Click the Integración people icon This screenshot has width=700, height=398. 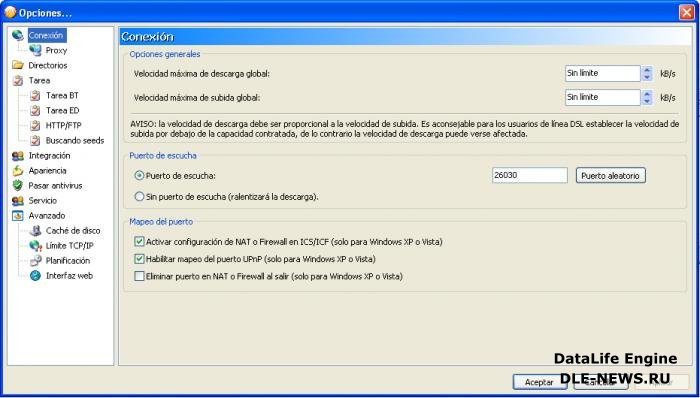click(x=17, y=156)
